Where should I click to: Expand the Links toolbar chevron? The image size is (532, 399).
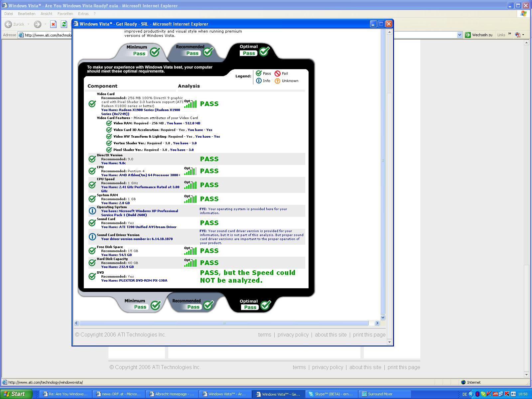coord(509,34)
